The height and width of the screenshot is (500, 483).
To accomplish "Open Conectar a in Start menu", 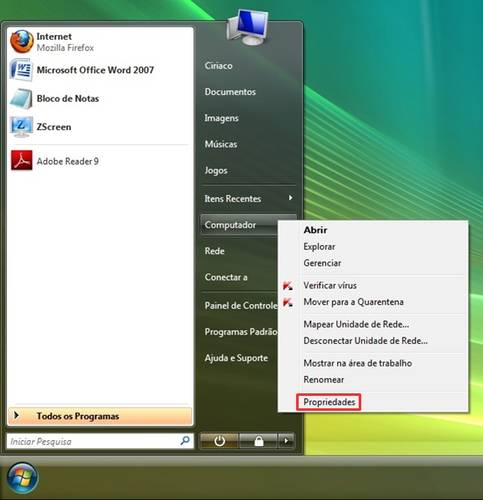I will [x=226, y=277].
